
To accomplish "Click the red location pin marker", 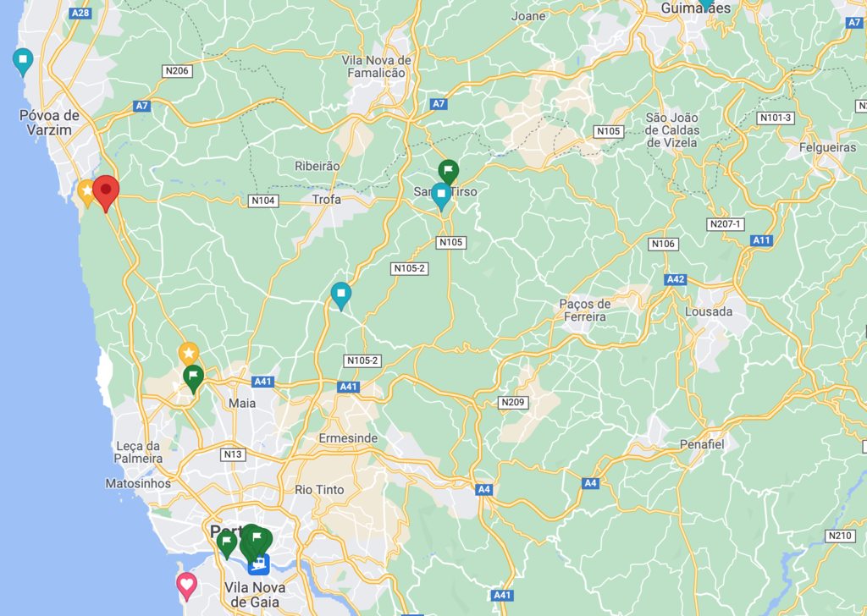I will tap(106, 194).
